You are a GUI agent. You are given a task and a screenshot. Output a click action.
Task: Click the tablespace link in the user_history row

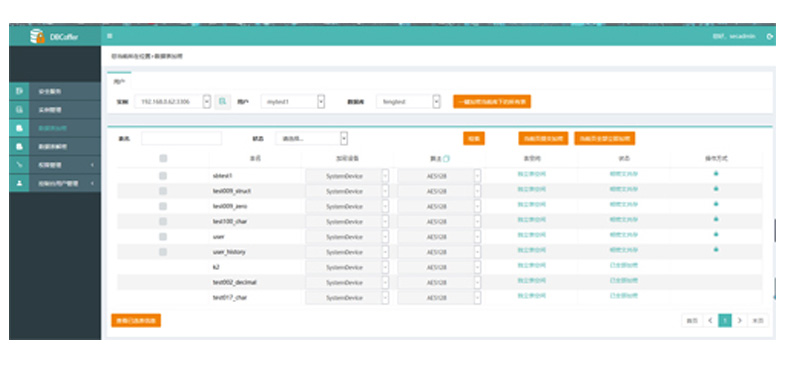pyautogui.click(x=532, y=249)
